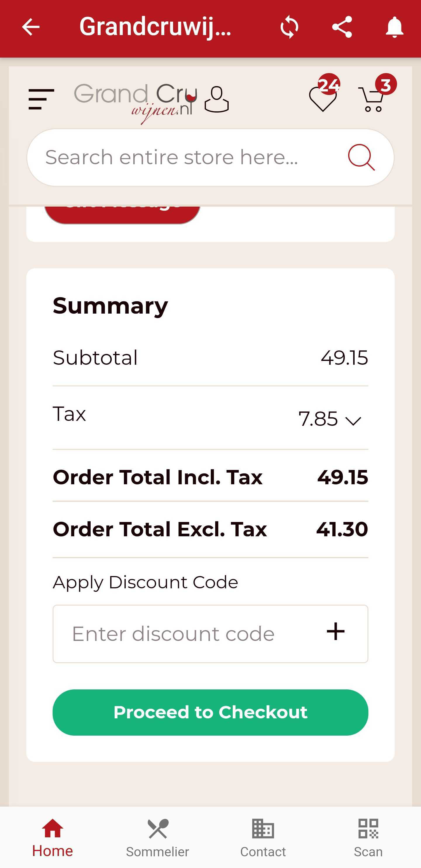Refresh the page with the sync icon
Viewport: 421px width, 868px height.
tap(289, 27)
